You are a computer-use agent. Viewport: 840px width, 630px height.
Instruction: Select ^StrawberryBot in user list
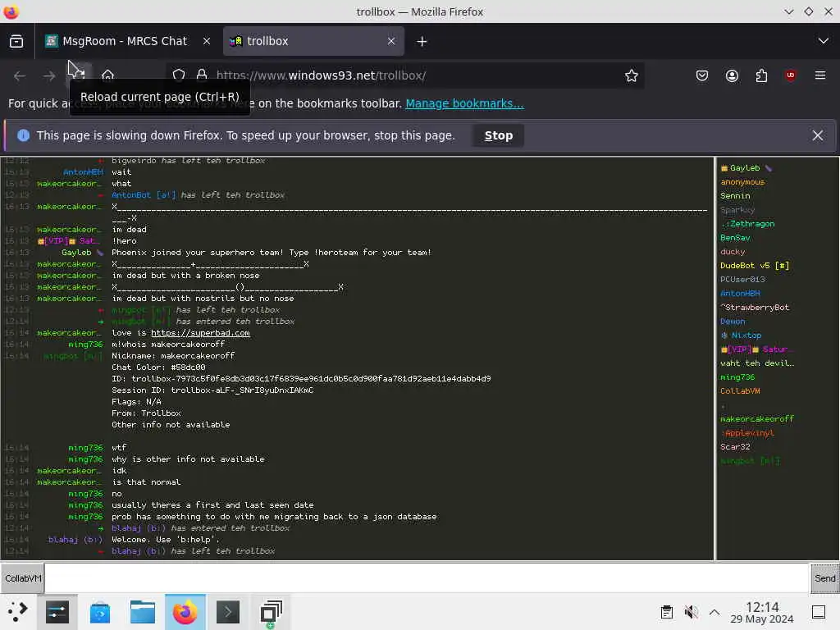pyautogui.click(x=755, y=308)
